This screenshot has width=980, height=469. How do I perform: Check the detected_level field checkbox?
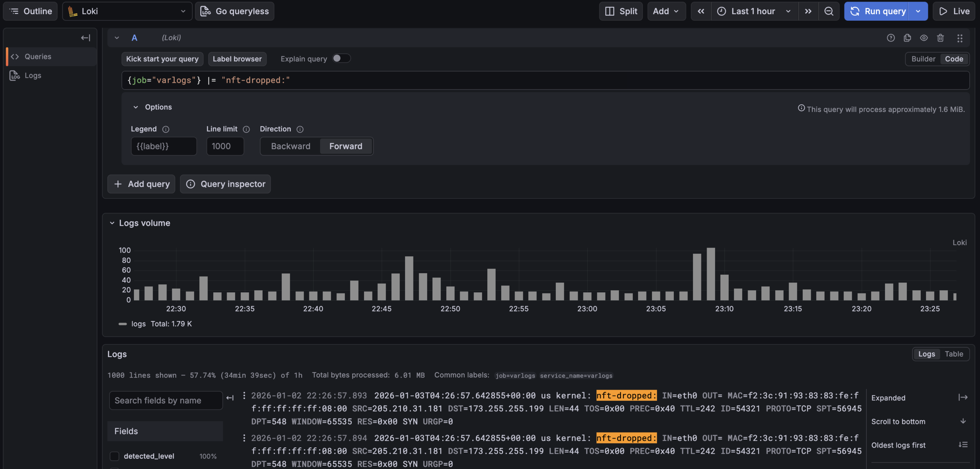click(x=114, y=456)
